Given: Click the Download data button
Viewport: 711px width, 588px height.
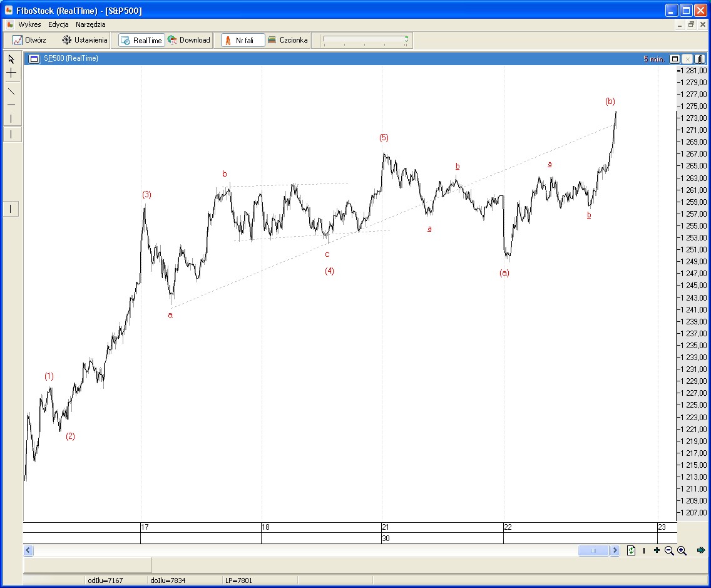Looking at the screenshot, I should [x=189, y=40].
